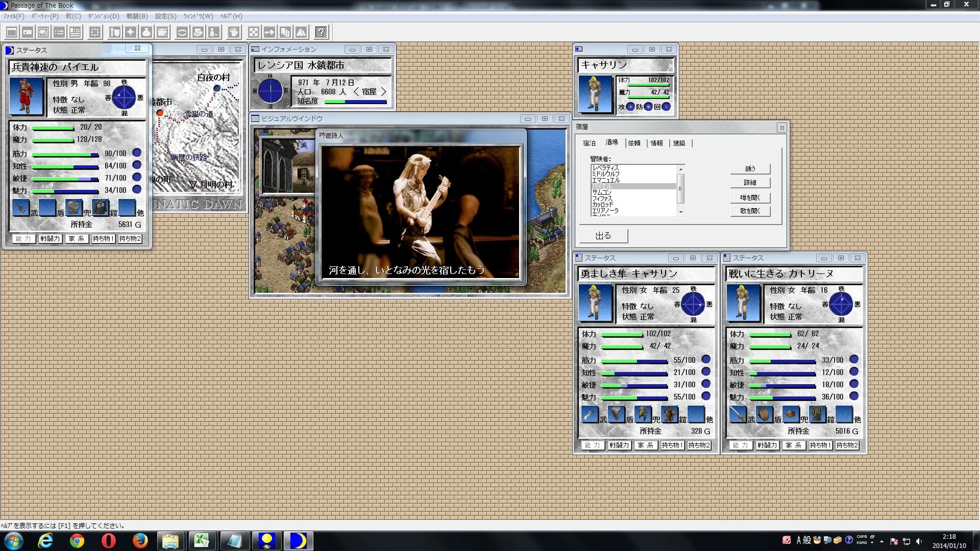Click the 白夜の村 location on the map
Viewport: 980px width, 551px height.
pos(217,88)
